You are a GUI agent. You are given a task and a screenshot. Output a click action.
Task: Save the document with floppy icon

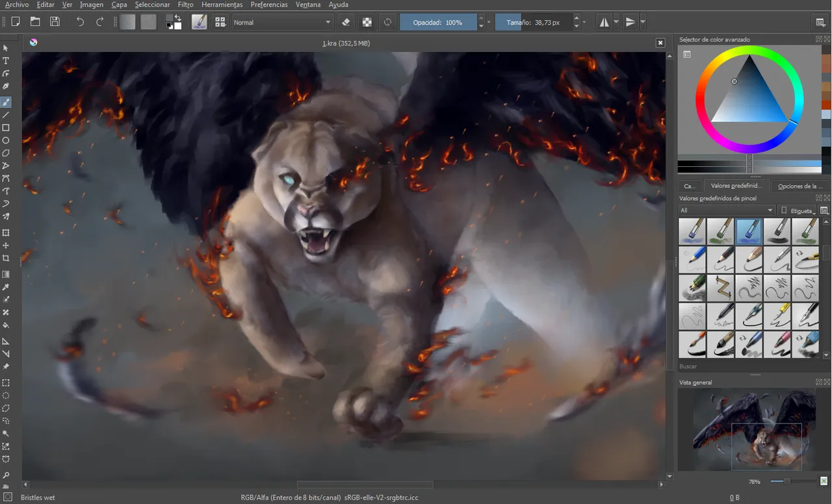[x=55, y=22]
